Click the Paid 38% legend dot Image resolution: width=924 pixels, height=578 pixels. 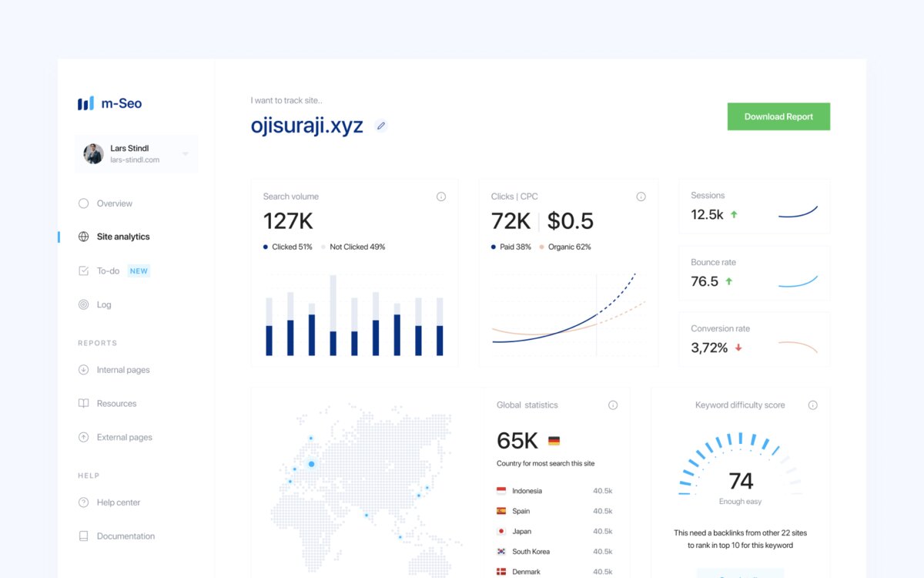(494, 247)
